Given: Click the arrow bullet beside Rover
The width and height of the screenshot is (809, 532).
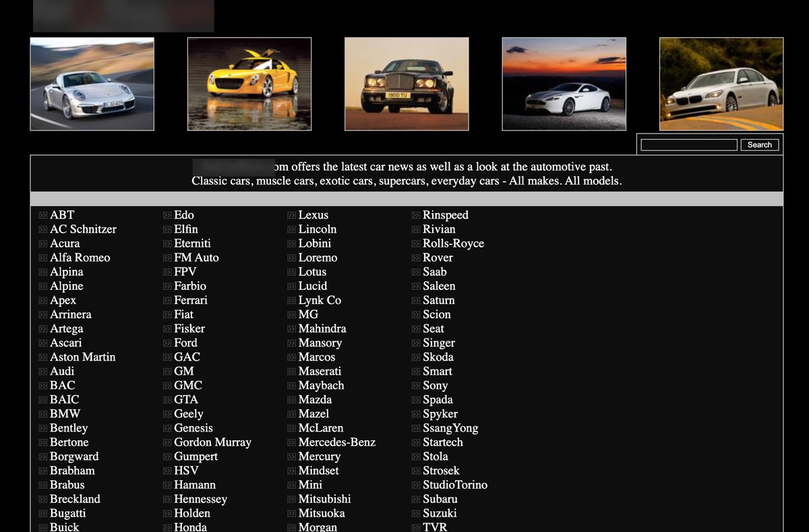Looking at the screenshot, I should coord(417,258).
